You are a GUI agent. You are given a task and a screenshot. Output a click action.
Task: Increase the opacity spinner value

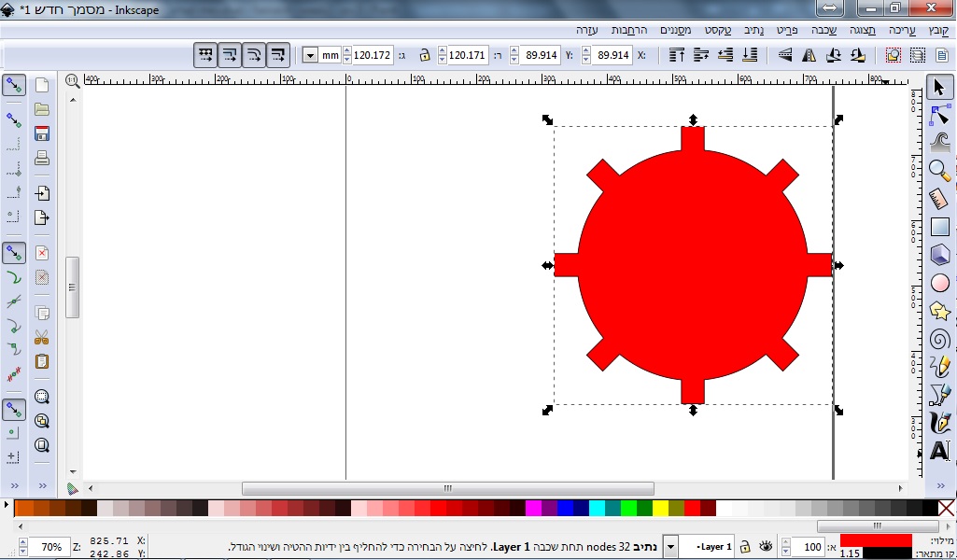tap(787, 541)
